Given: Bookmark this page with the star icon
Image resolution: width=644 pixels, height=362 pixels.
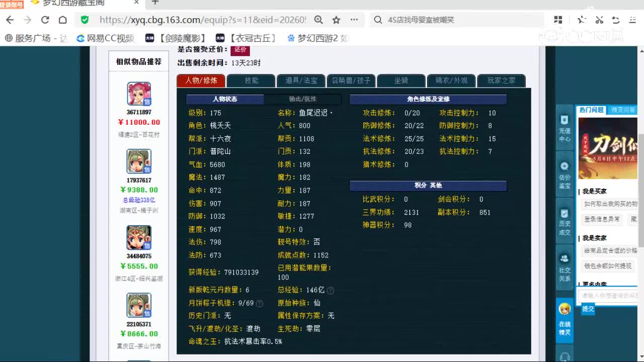Looking at the screenshot, I should pyautogui.click(x=336, y=20).
